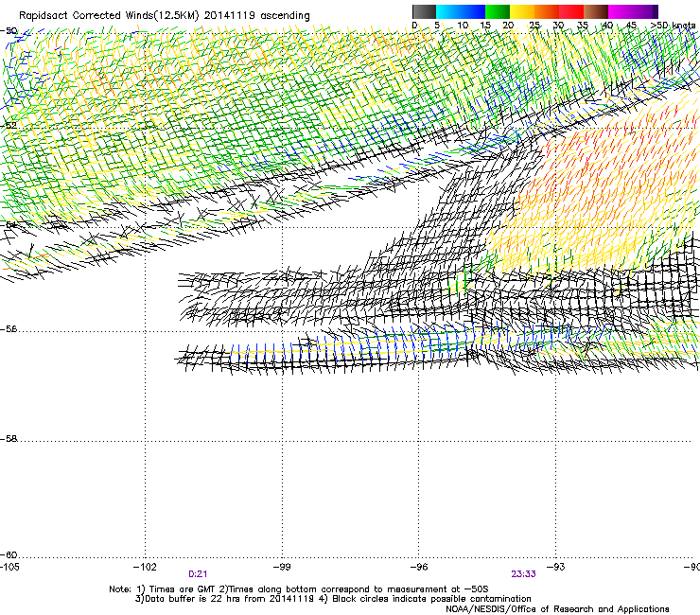This screenshot has height=615, width=700.
Task: Click the '>50 knots' legend label
Action: (673, 26)
